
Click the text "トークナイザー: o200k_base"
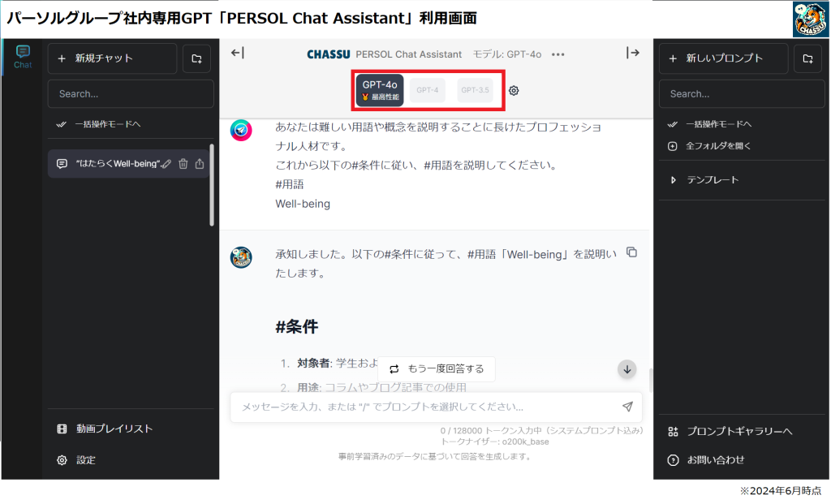(x=494, y=442)
